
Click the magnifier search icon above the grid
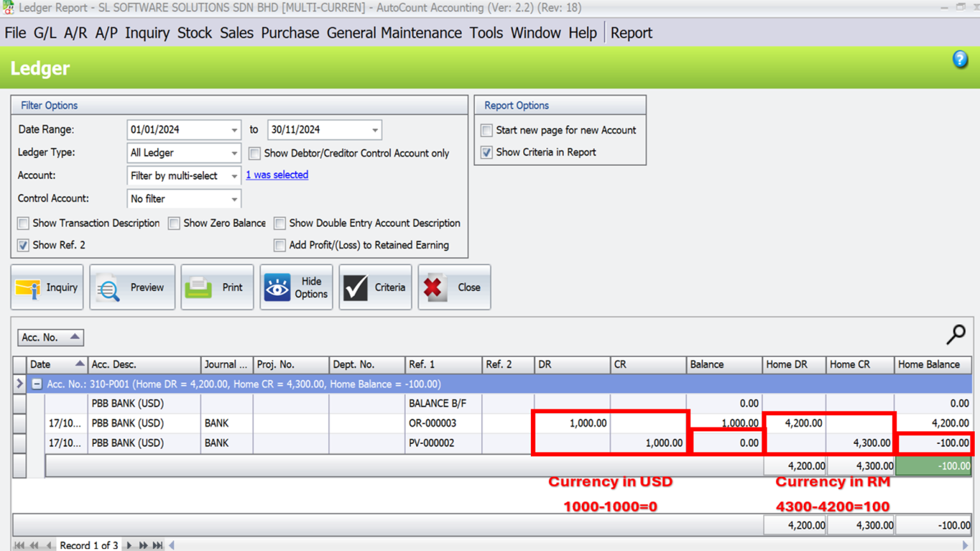coord(956,334)
